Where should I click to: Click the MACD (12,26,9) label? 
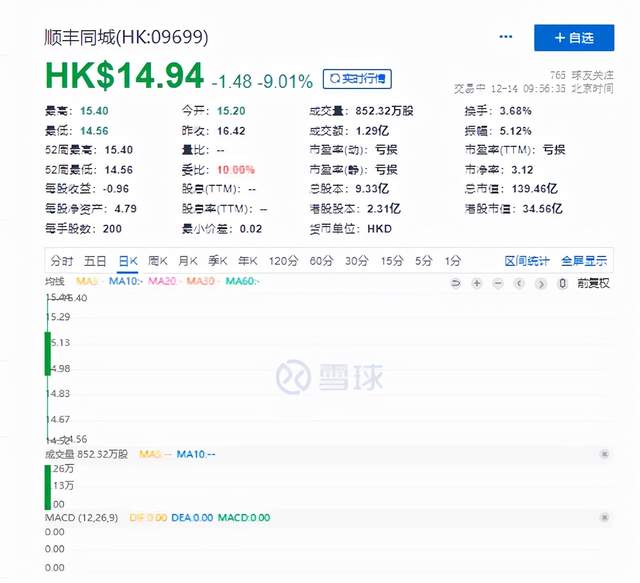[x=82, y=518]
